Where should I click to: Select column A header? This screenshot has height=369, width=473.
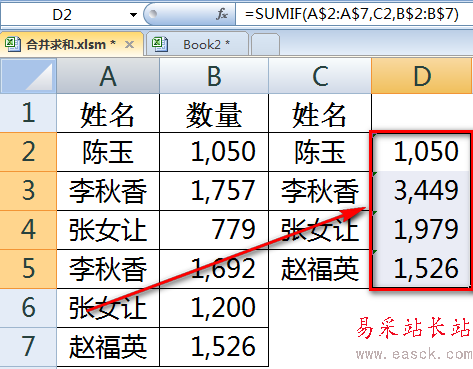point(108,76)
